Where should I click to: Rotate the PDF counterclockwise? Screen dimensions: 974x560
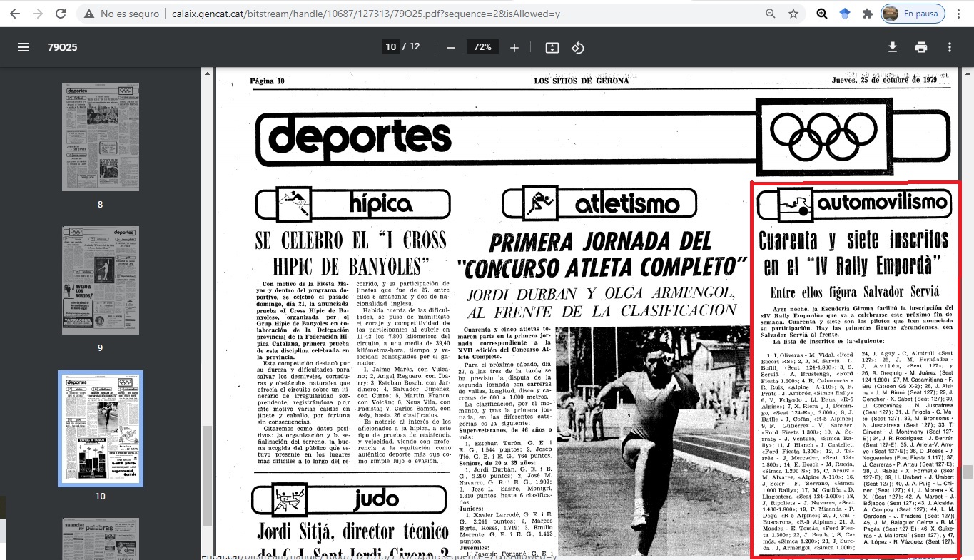pos(578,47)
